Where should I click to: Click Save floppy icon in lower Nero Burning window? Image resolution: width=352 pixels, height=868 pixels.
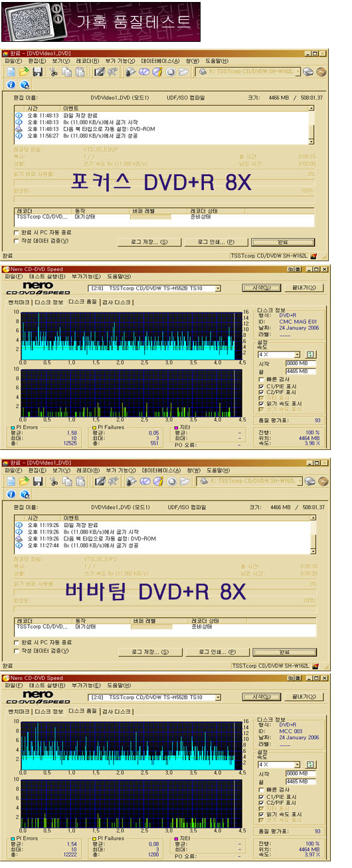pyautogui.click(x=38, y=481)
